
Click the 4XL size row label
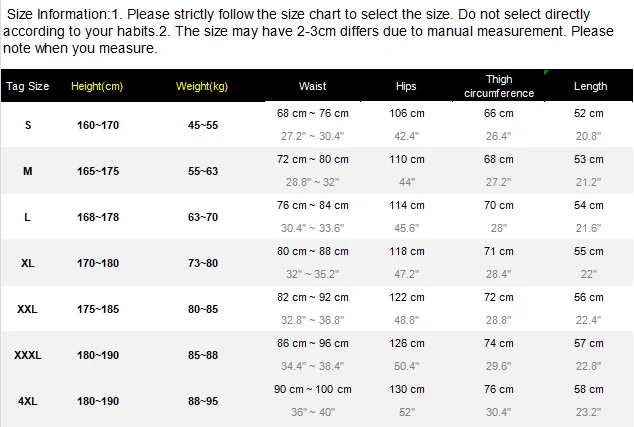pos(27,401)
